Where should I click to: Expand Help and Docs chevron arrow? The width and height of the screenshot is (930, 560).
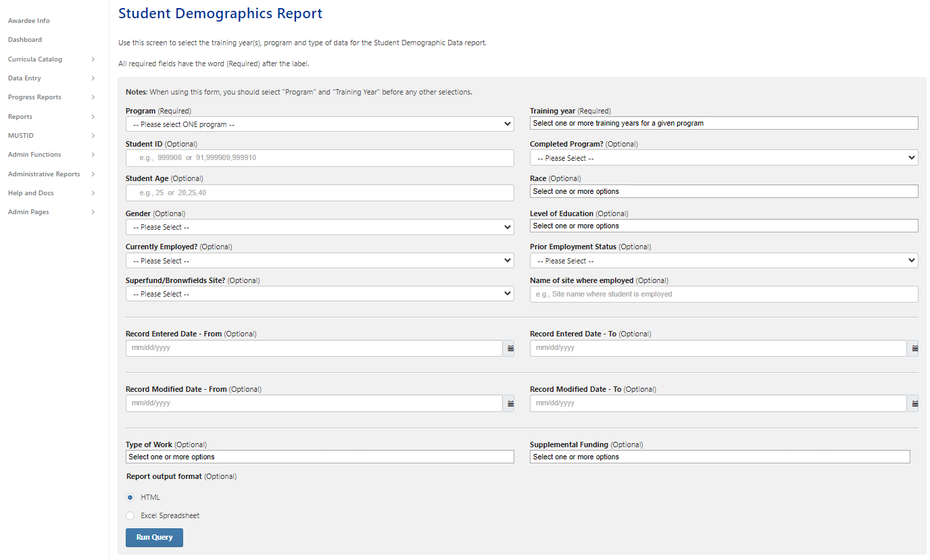pos(93,193)
